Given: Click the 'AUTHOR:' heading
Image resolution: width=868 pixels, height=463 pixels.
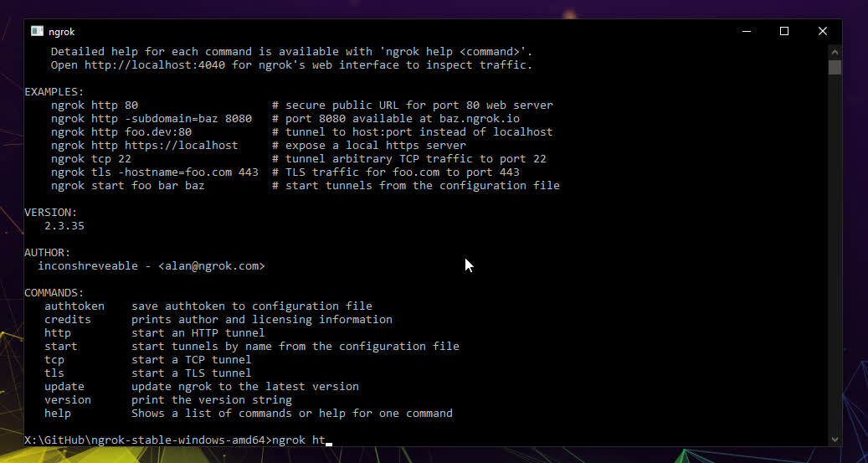Looking at the screenshot, I should (48, 253).
